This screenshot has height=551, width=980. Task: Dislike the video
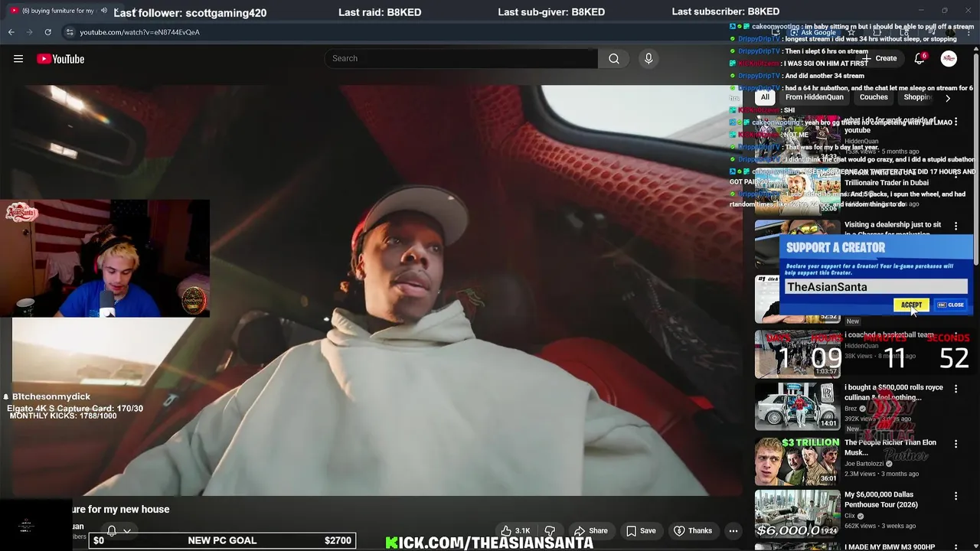[x=550, y=530]
